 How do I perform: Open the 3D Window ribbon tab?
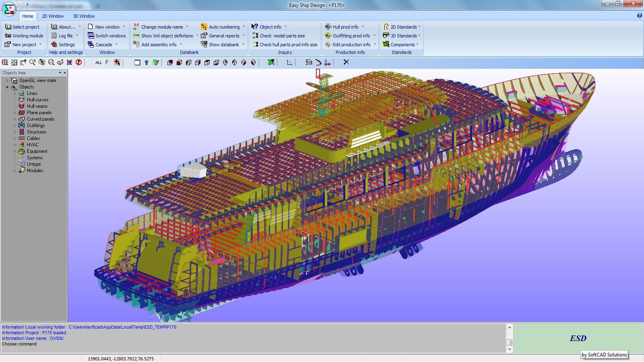point(84,16)
